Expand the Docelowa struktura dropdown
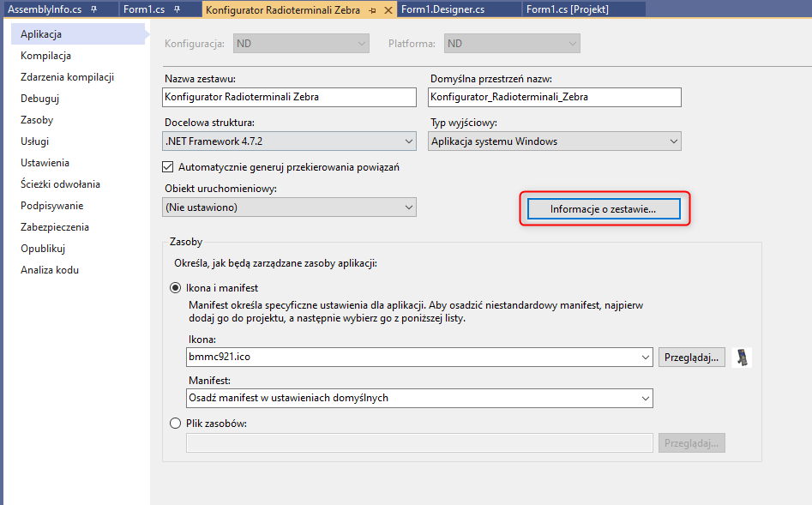Image resolution: width=812 pixels, height=505 pixels. (408, 141)
